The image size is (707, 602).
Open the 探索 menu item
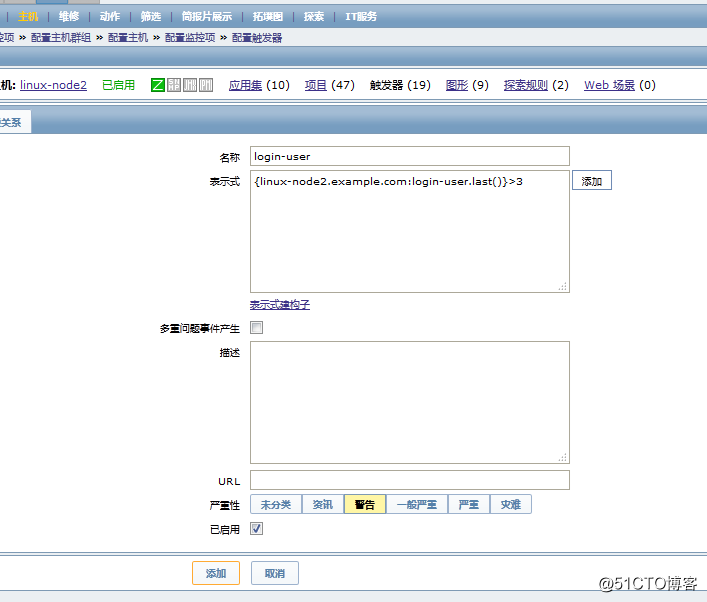tap(314, 17)
